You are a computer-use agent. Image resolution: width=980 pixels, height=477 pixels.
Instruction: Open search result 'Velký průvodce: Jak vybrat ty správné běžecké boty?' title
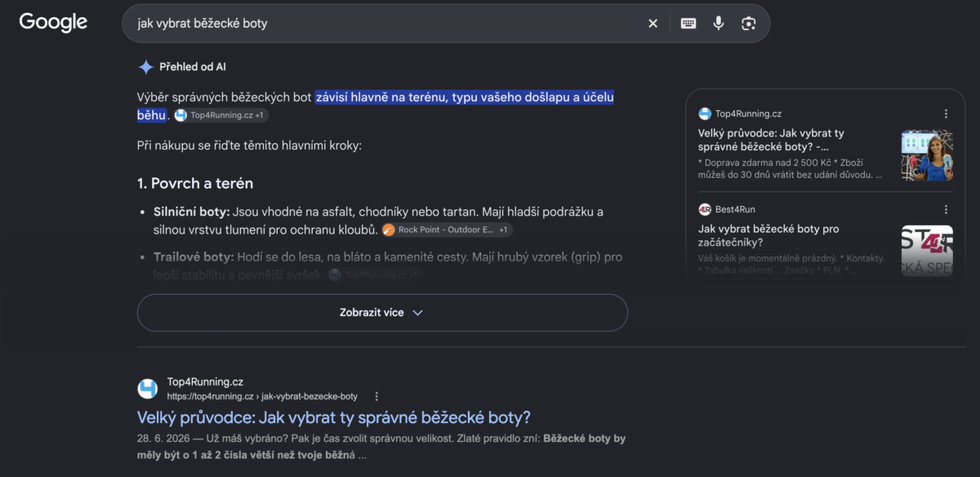click(334, 417)
